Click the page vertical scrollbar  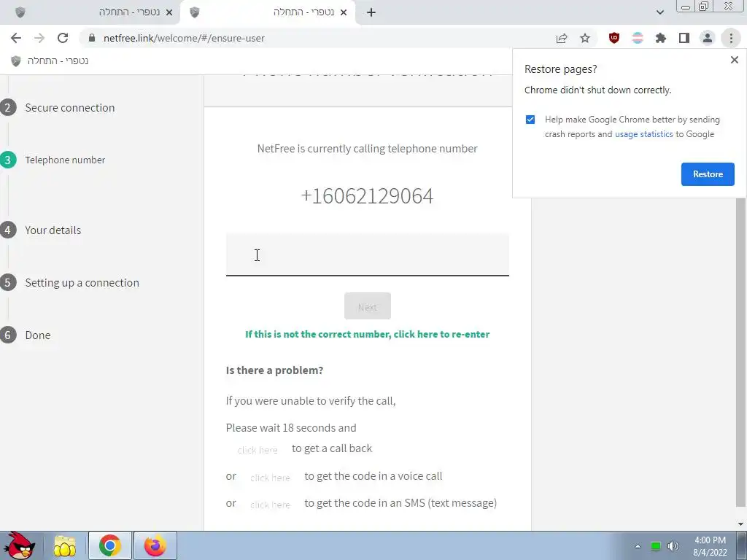pyautogui.click(x=740, y=352)
